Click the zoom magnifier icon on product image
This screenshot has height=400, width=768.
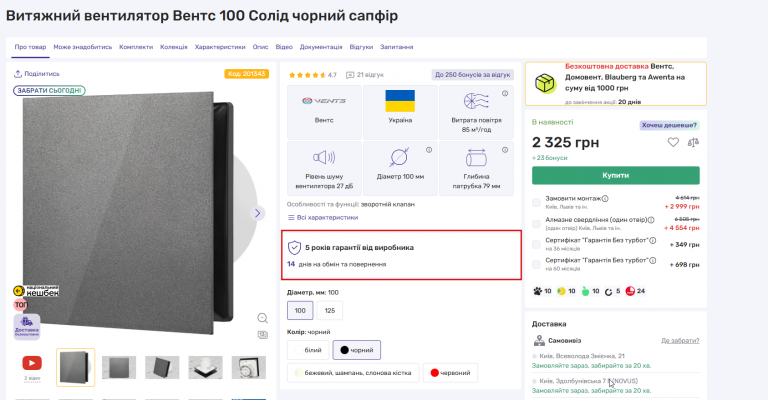[262, 318]
